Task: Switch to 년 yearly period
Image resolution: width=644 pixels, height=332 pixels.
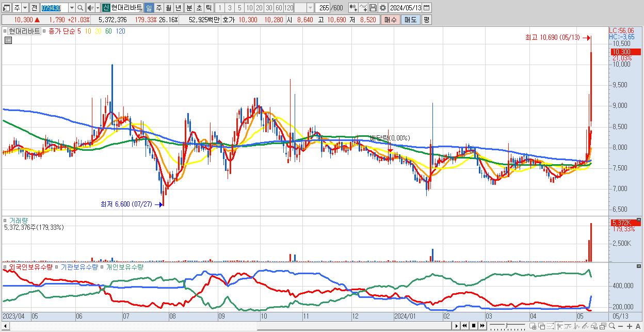Action: click(x=178, y=8)
